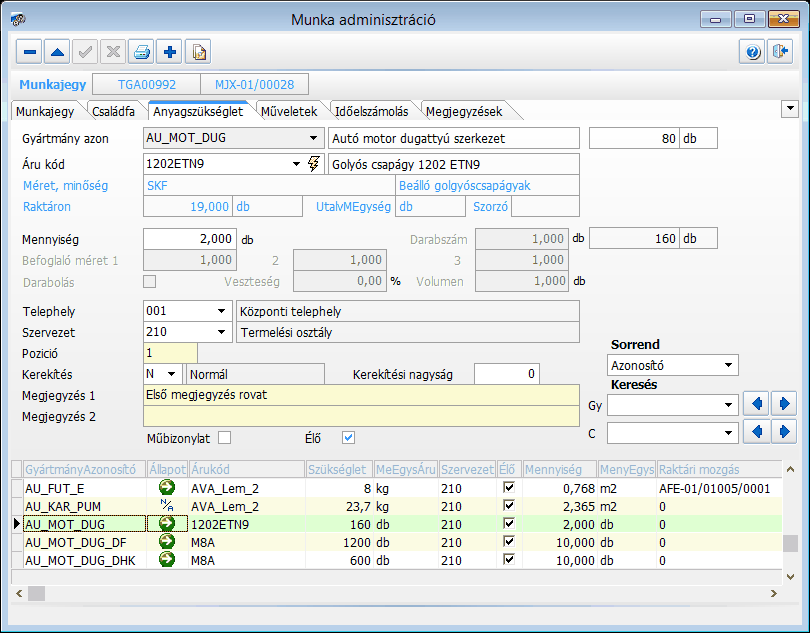Screen dimensions: 810x633
Task: Toggle Élő checkbox in AU_KAR_PUM row
Action: [509, 505]
